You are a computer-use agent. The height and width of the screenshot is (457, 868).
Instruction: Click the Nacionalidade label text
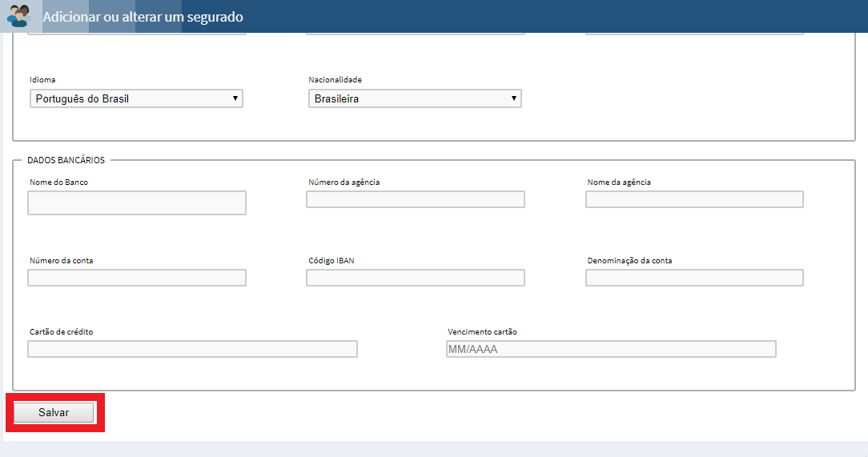pyautogui.click(x=335, y=80)
